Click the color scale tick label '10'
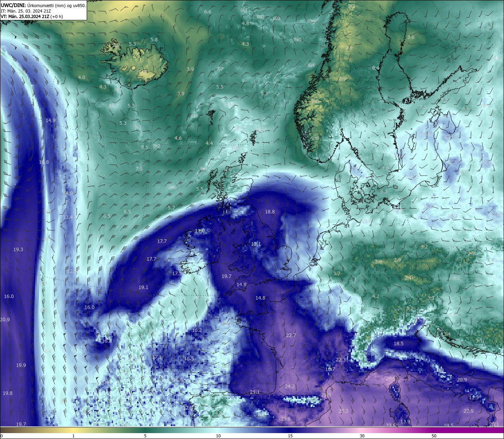Viewport: 504px width, 439px height. pyautogui.click(x=218, y=436)
